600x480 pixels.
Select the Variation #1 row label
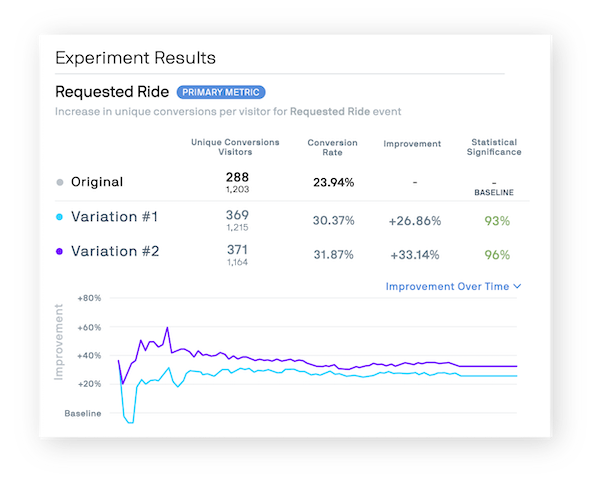click(114, 217)
